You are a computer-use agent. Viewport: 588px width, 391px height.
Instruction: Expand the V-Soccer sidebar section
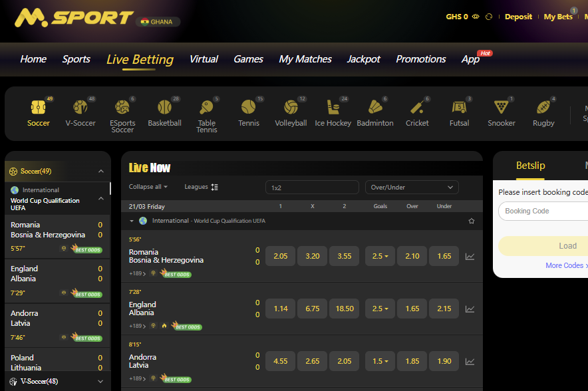(x=100, y=382)
